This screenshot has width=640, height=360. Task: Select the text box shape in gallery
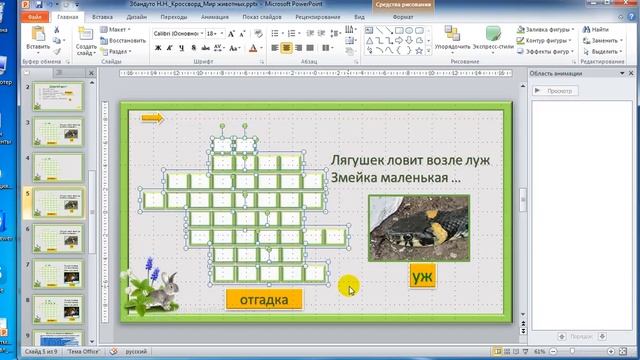tap(369, 31)
